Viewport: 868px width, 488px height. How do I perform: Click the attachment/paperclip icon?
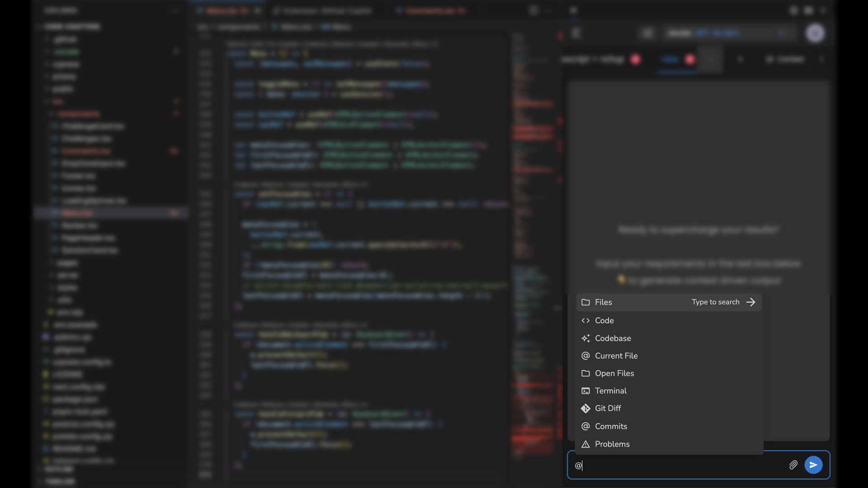pyautogui.click(x=793, y=465)
